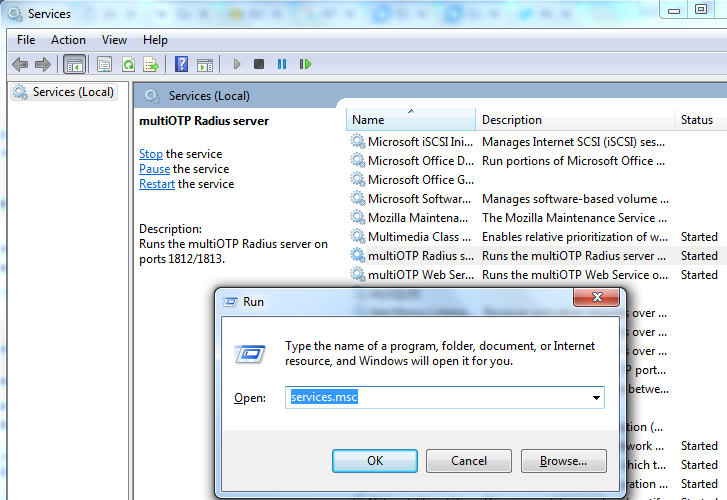This screenshot has width=727, height=500.
Task: Click the Services gear icon in title bar
Action: [15, 14]
